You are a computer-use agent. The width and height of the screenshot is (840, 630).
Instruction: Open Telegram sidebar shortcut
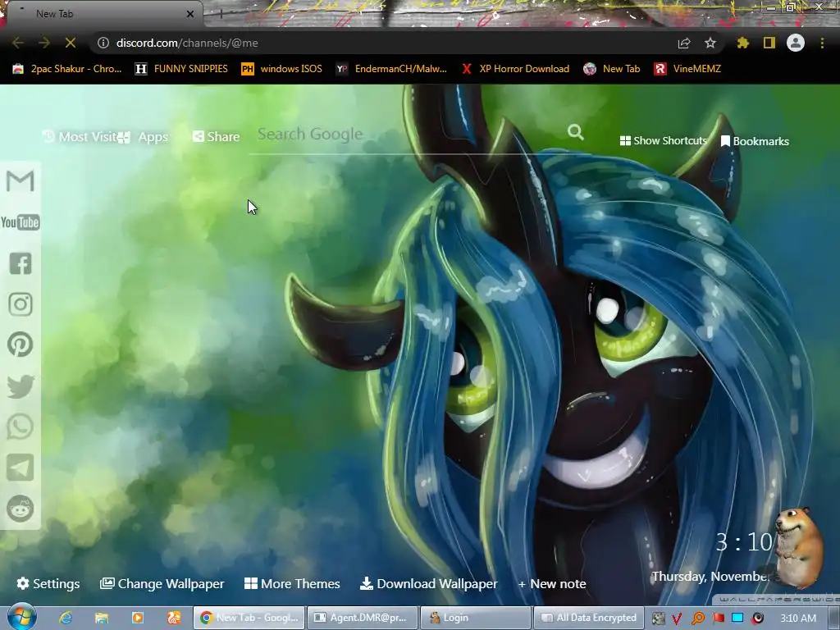click(x=21, y=468)
